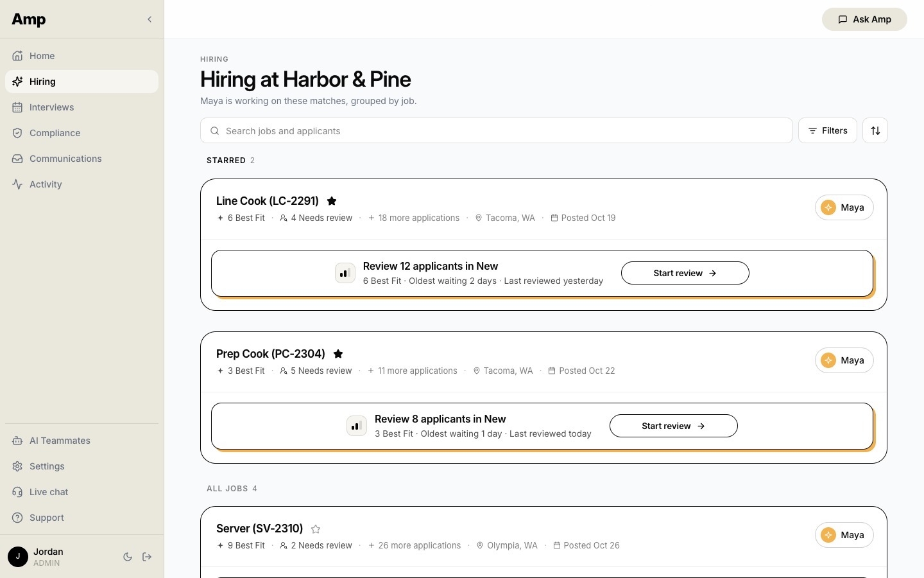Click Maya badge on Server card

[x=844, y=535]
